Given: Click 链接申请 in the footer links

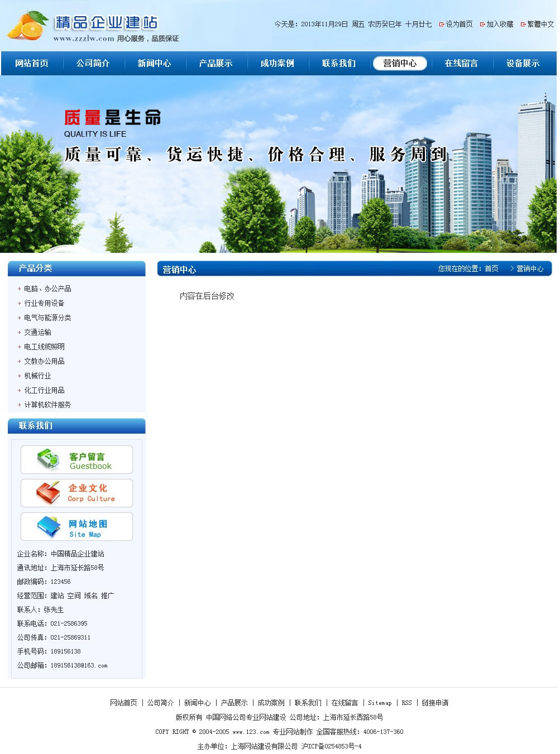Looking at the screenshot, I should (435, 703).
